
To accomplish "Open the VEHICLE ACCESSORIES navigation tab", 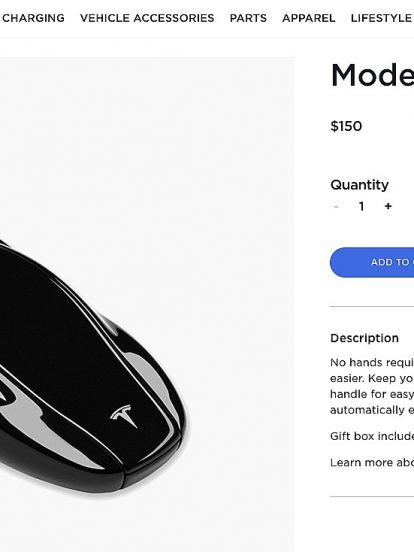I will click(147, 18).
